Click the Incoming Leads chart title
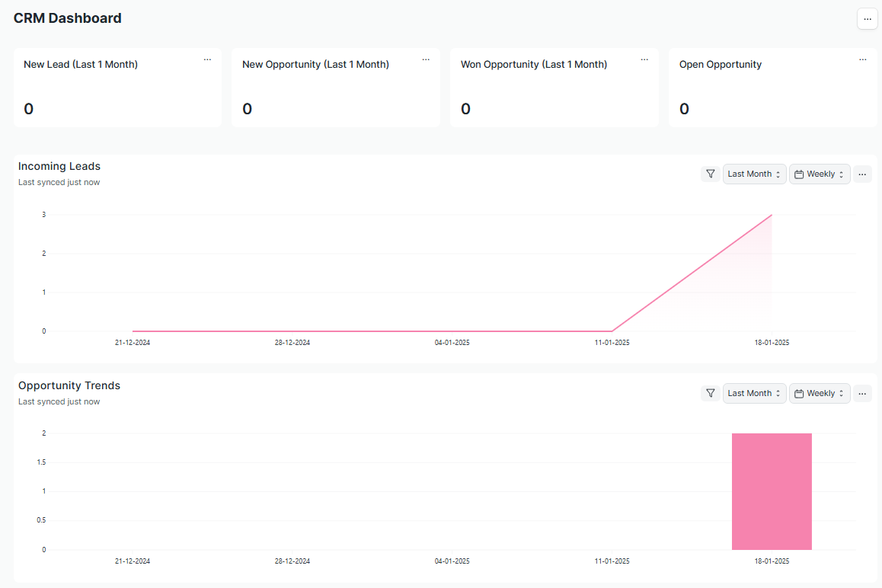 pyautogui.click(x=59, y=166)
